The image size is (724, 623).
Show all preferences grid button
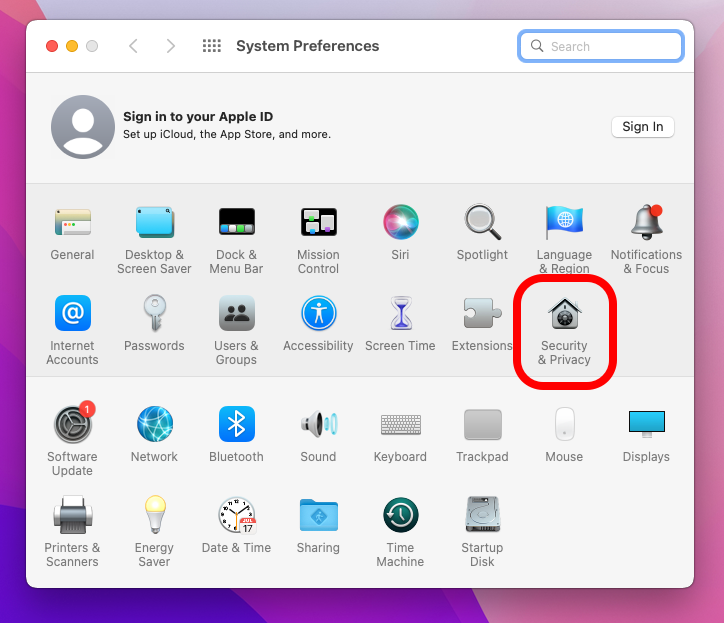[211, 46]
